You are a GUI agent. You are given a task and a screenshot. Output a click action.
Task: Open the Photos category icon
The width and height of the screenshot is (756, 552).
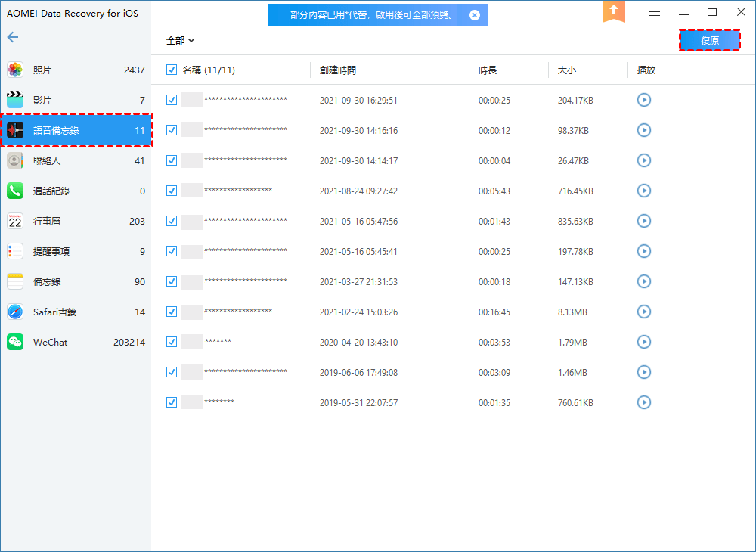15,70
